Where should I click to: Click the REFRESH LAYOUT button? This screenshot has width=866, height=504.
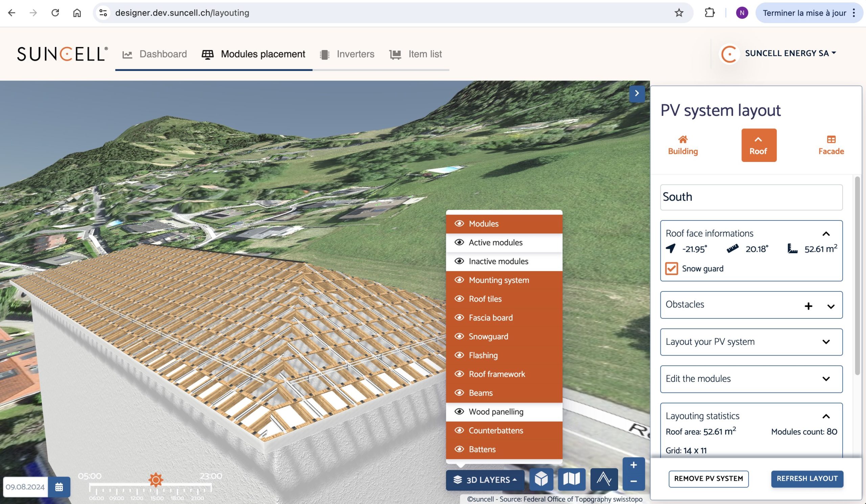point(807,478)
